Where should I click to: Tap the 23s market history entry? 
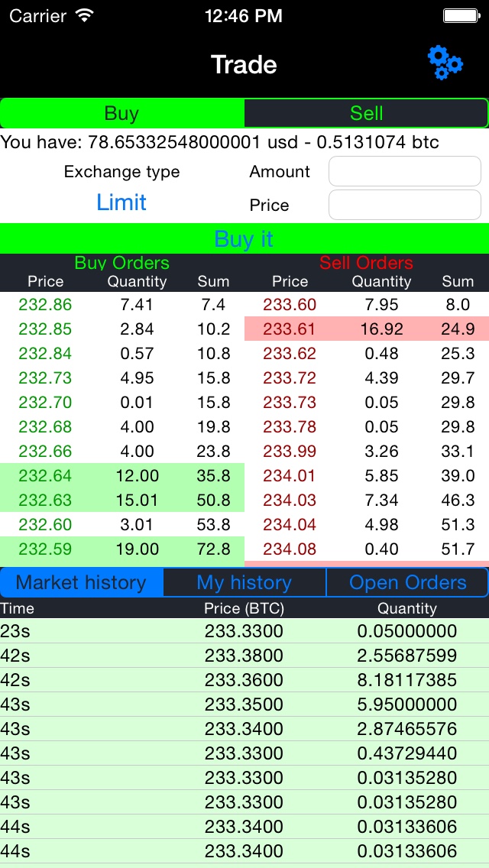click(244, 631)
